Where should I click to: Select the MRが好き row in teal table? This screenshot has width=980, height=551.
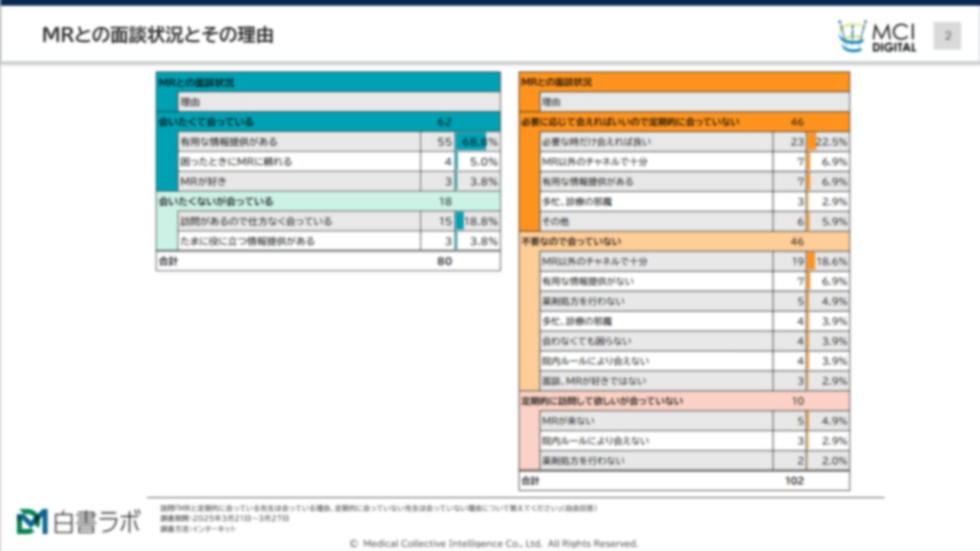coord(306,182)
